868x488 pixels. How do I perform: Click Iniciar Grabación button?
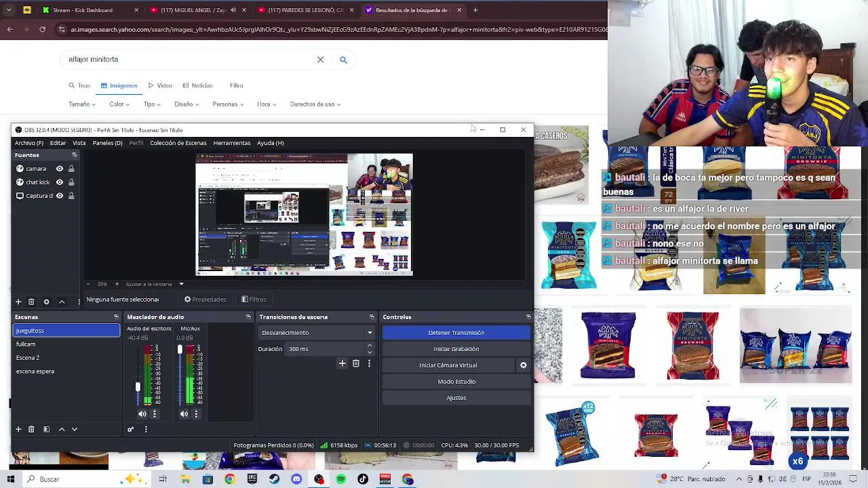(x=456, y=349)
